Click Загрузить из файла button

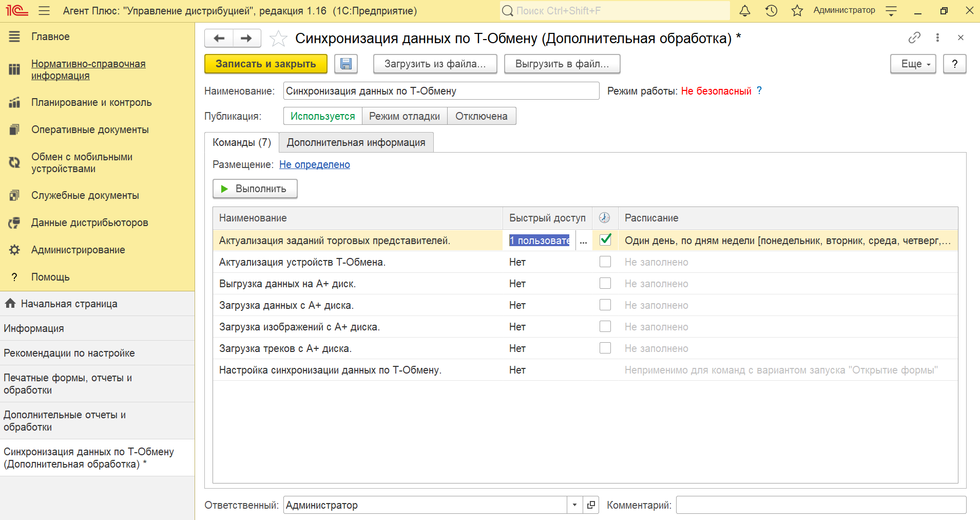[435, 64]
